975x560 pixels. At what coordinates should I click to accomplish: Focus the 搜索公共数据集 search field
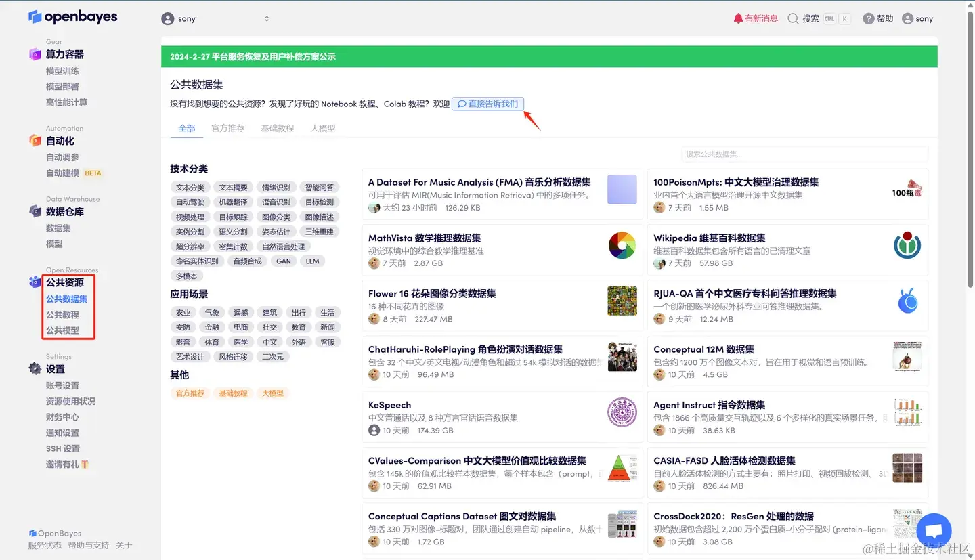805,154
